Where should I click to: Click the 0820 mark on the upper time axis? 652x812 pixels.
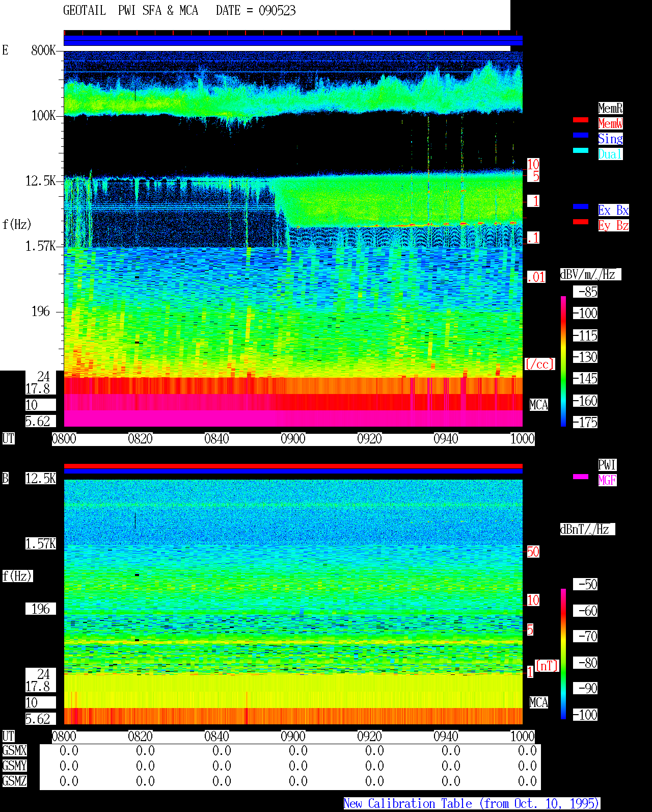[x=141, y=439]
